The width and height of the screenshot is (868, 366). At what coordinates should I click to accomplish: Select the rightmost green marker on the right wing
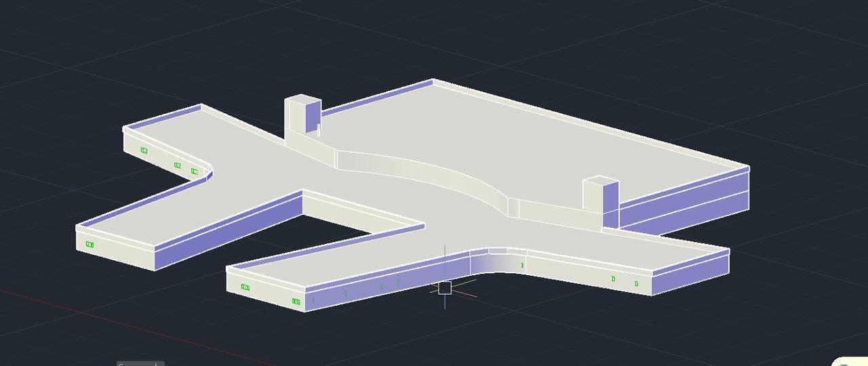pyautogui.click(x=636, y=284)
